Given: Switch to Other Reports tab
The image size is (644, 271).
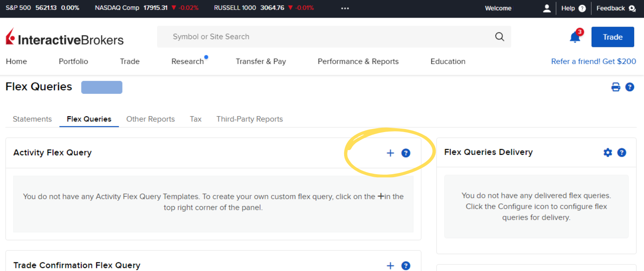Looking at the screenshot, I should 150,119.
